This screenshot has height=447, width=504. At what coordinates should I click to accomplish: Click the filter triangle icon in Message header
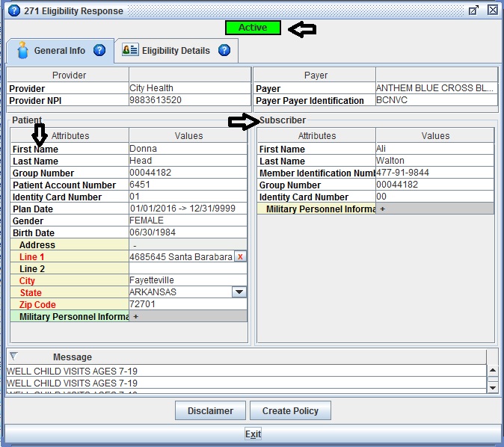pyautogui.click(x=13, y=356)
